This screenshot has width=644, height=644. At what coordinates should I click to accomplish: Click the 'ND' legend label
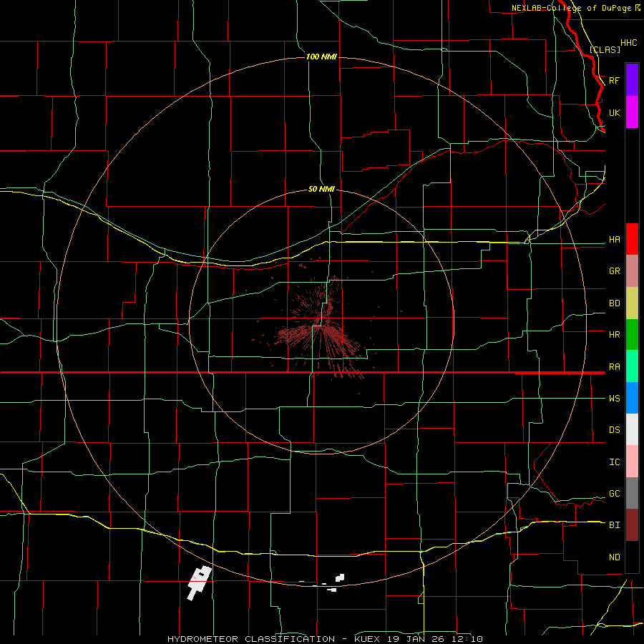pos(614,557)
